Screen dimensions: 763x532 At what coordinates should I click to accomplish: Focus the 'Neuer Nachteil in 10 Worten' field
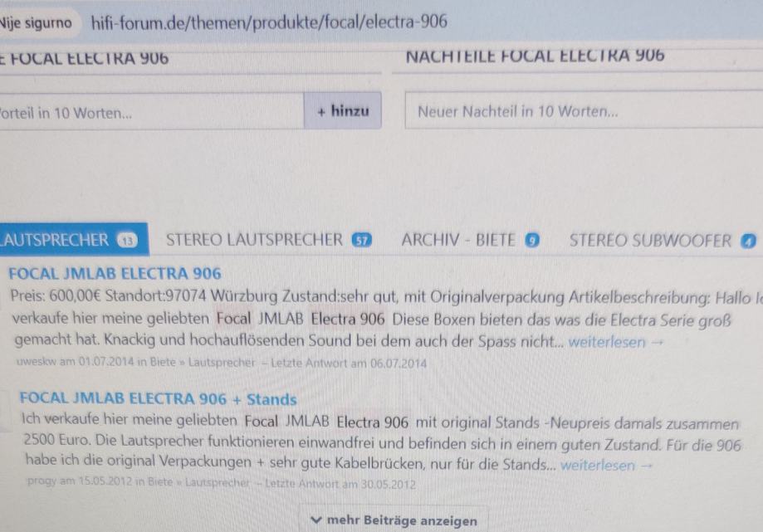click(x=584, y=110)
